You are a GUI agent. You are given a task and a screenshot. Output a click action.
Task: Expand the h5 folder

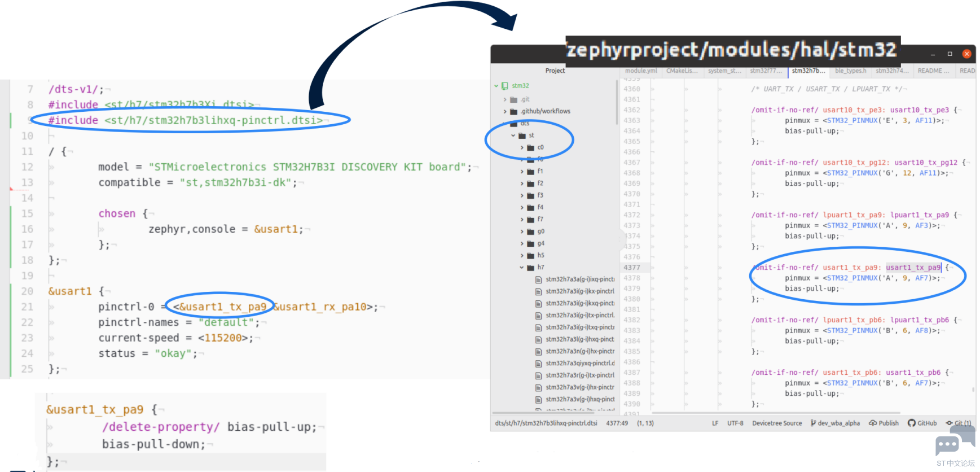coord(522,255)
